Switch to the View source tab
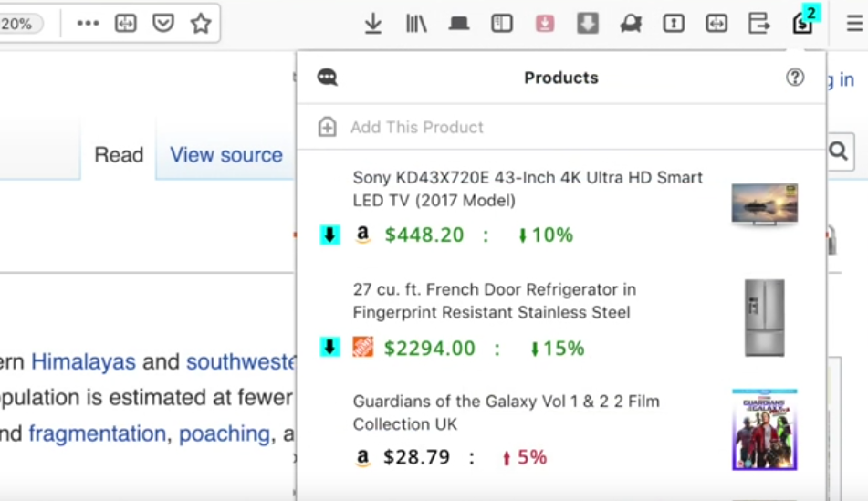The image size is (868, 501). [226, 155]
